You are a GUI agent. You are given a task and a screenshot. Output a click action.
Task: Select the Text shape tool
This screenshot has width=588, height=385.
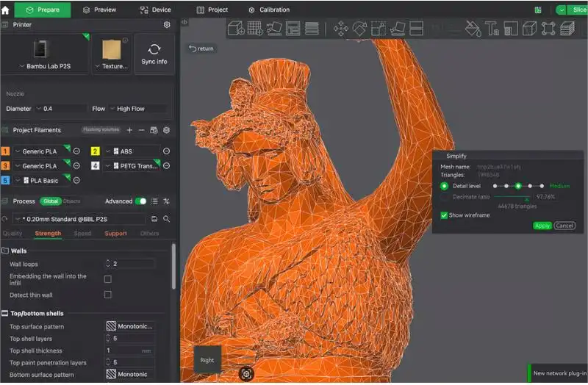click(x=492, y=29)
